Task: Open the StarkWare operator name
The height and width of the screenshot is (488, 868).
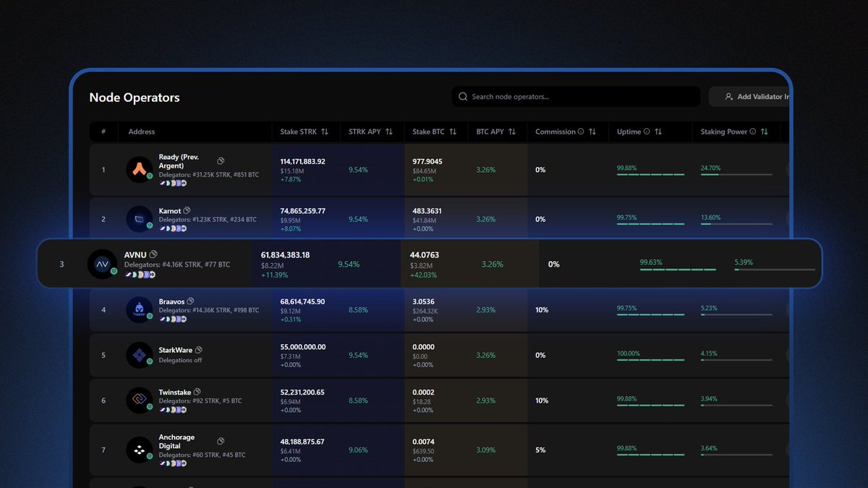Action: pyautogui.click(x=176, y=350)
